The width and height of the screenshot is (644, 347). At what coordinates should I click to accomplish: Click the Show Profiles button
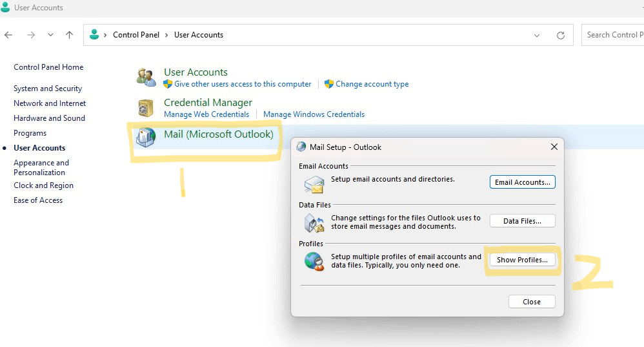point(523,260)
